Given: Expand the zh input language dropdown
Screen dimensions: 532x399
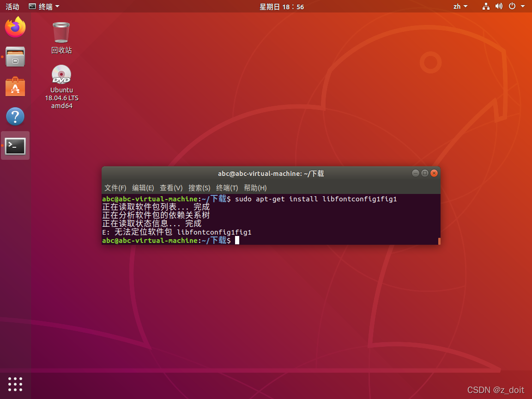Looking at the screenshot, I should [460, 6].
